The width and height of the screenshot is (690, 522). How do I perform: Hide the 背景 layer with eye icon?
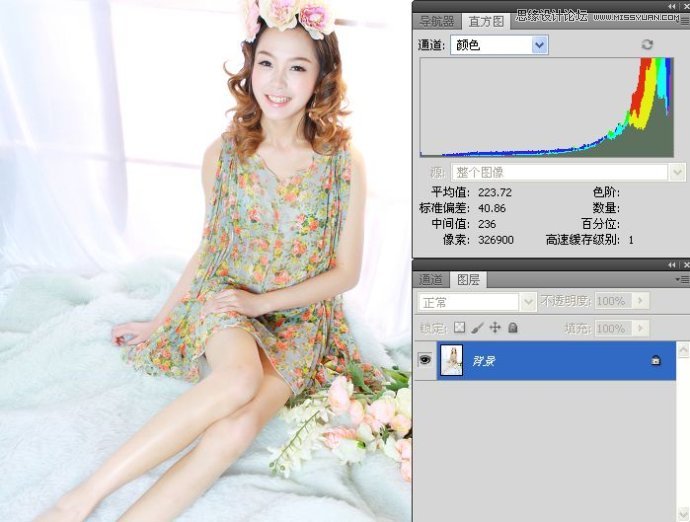[425, 360]
